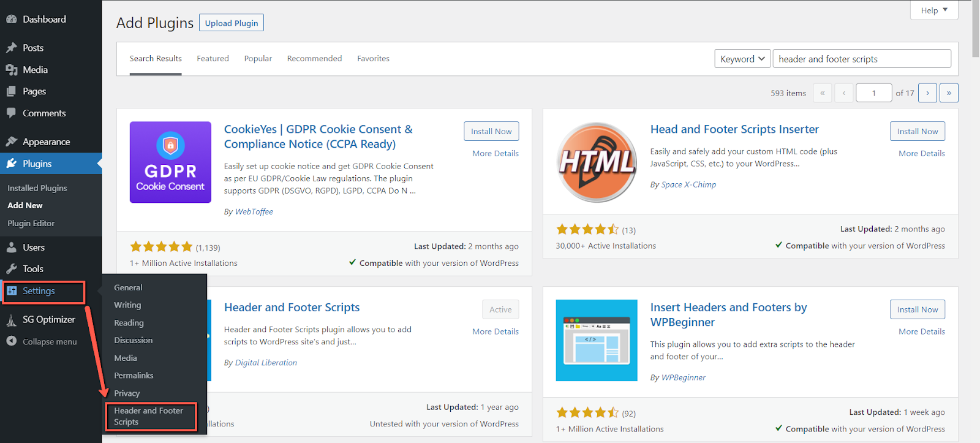This screenshot has height=443, width=980.
Task: Switch to the Recommended tab
Action: pyautogui.click(x=314, y=59)
